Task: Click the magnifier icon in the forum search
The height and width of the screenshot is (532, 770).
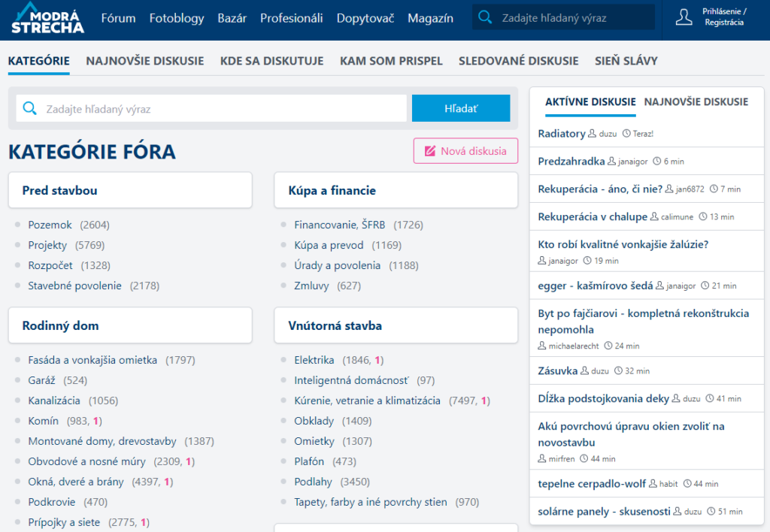Action: point(30,109)
